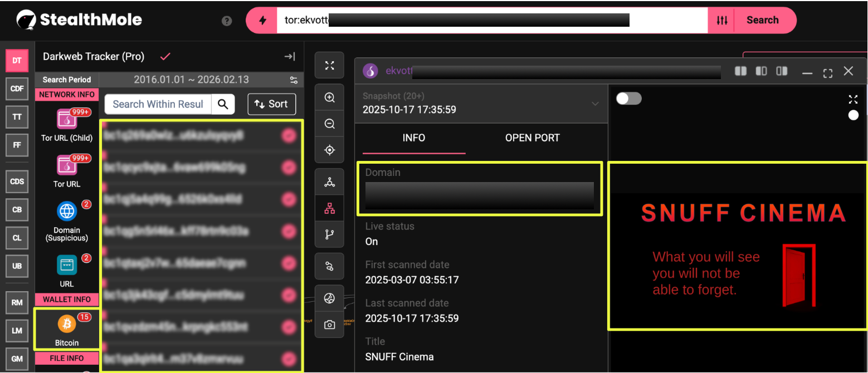Toggle the Darkweb Tracker (Pro) check mark
Viewport: 868px width, 373px height.
[165, 56]
